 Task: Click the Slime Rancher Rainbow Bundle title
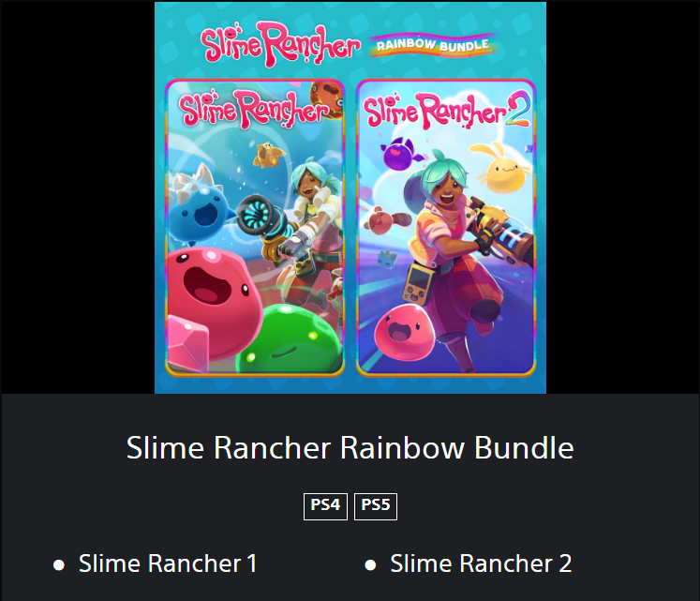[350, 448]
